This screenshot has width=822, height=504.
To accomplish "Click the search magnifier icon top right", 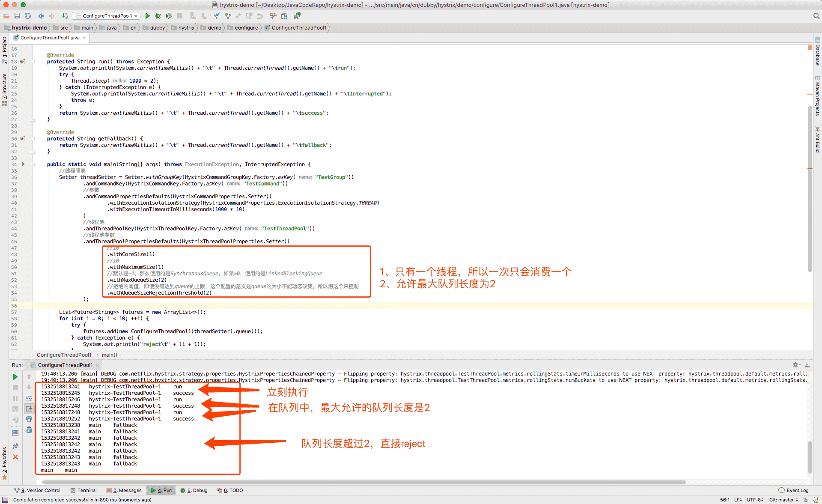I will pos(816,16).
